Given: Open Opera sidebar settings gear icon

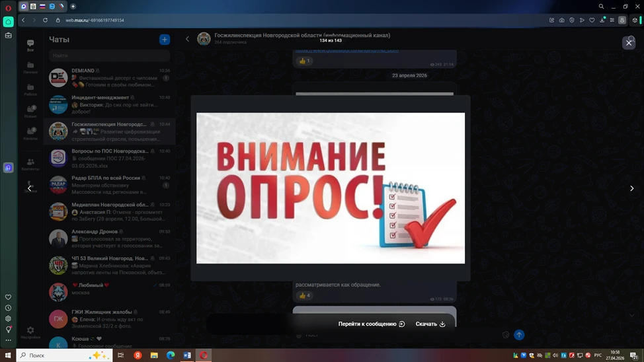Looking at the screenshot, I should tap(8, 318).
